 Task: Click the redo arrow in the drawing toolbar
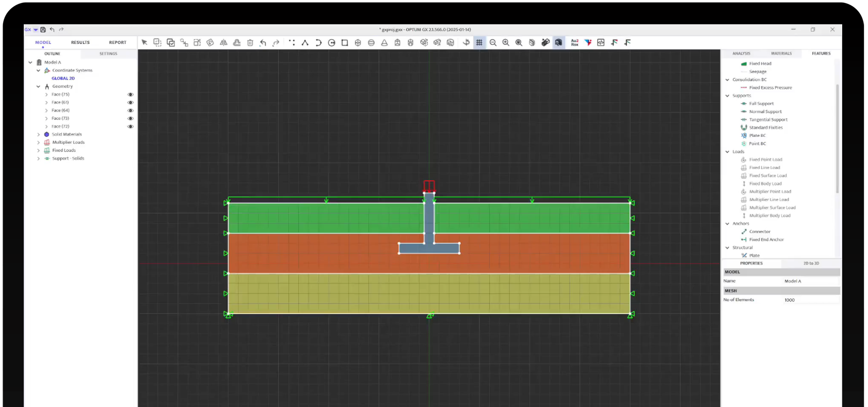[x=276, y=43]
